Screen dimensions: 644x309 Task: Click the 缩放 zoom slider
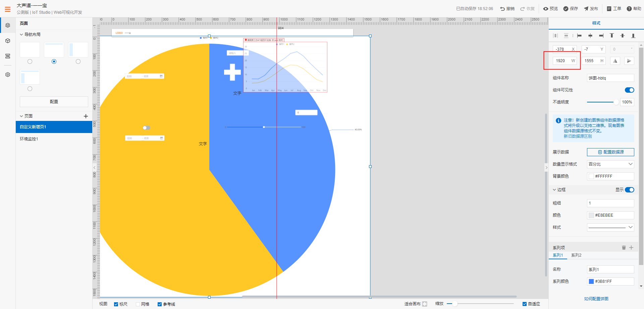click(480, 304)
